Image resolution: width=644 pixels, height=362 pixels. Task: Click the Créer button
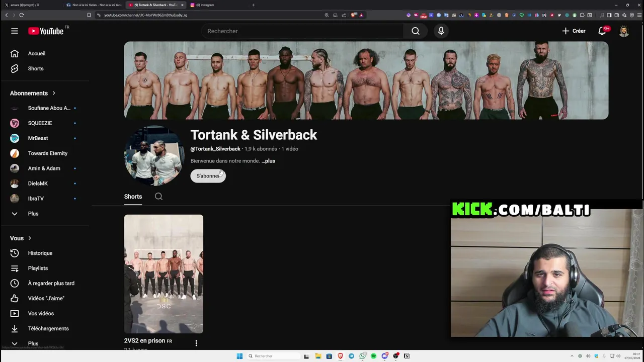point(574,31)
